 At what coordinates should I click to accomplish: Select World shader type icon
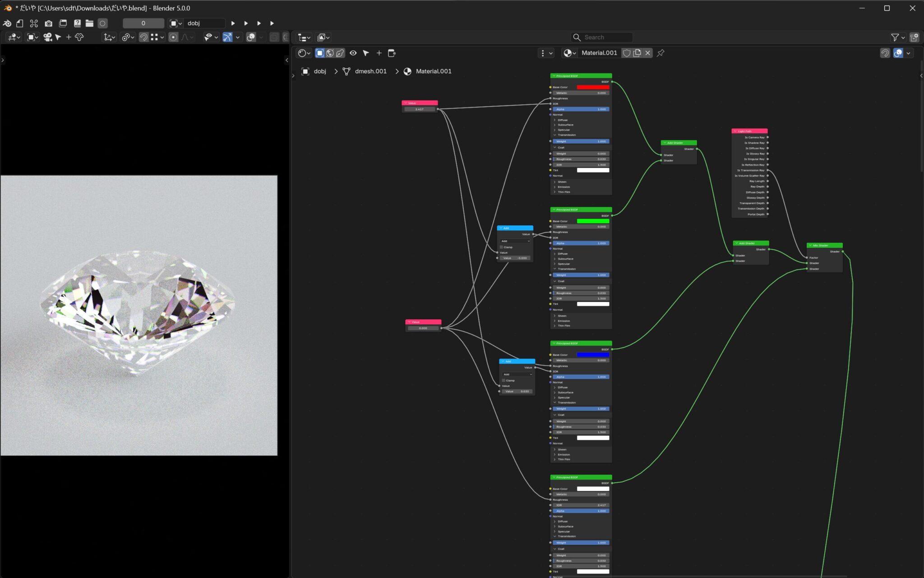point(330,53)
